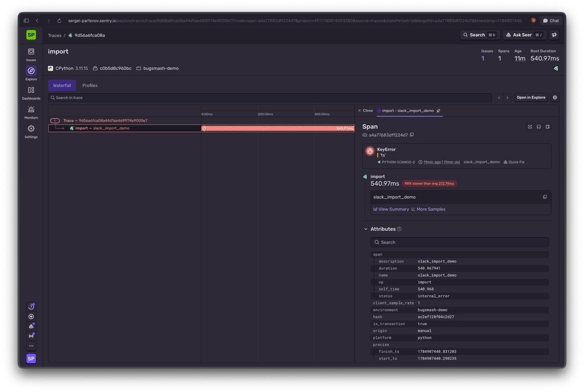This screenshot has width=584, height=392.
Task: Click the internal_error status value
Action: click(x=433, y=296)
